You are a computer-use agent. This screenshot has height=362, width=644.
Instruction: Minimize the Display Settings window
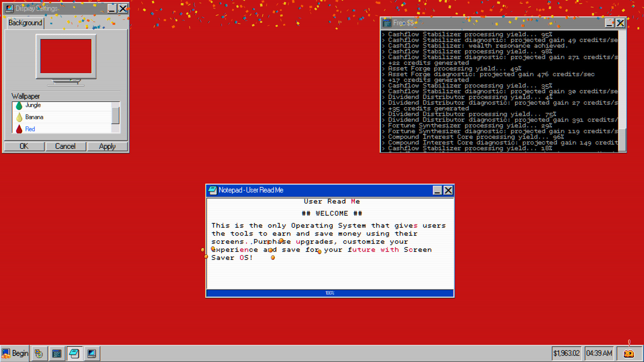(x=112, y=9)
